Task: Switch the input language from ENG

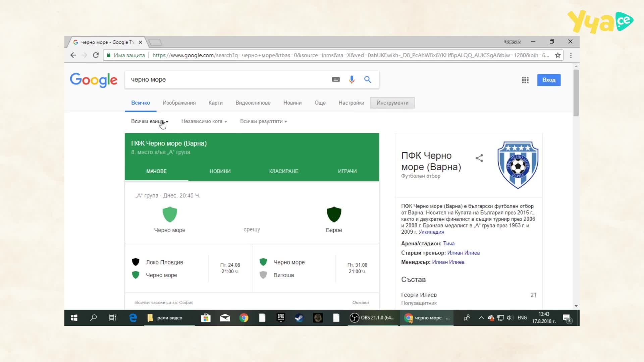Action: point(522,318)
